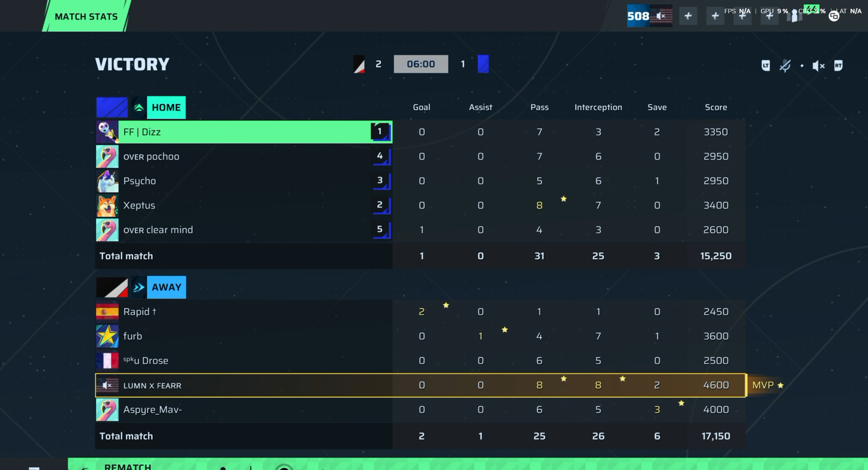868x470 pixels.
Task: Click the LT bumper prompt icon
Action: [x=765, y=65]
